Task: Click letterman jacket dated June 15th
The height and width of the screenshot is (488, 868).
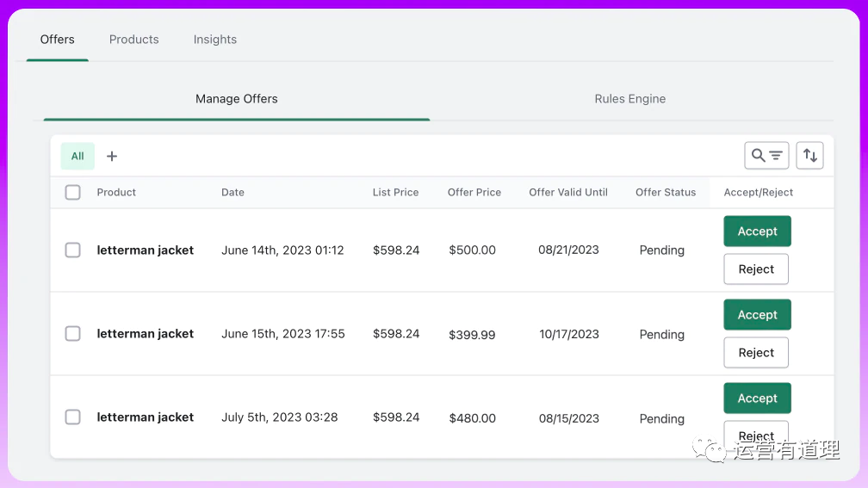Action: [145, 334]
